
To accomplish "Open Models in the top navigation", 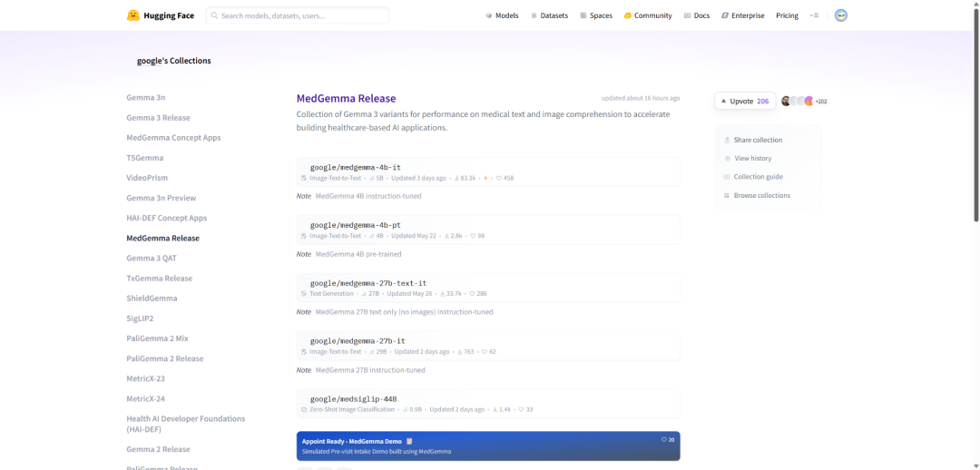I will click(502, 15).
